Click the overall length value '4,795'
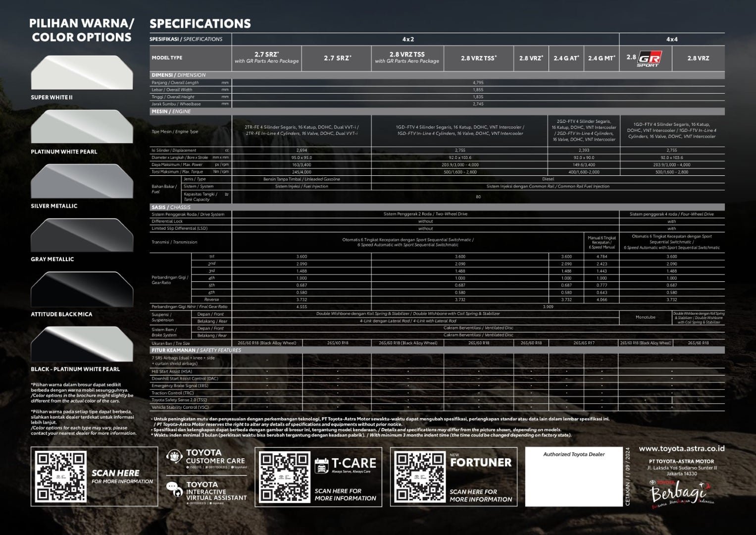This screenshot has height=535, width=756. [478, 83]
